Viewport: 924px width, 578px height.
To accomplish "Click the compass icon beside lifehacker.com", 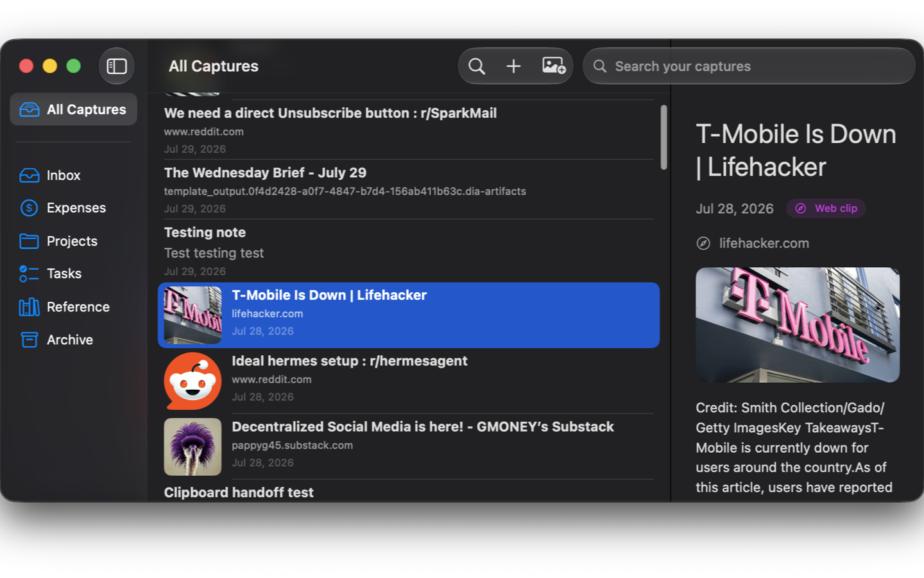I will point(703,243).
